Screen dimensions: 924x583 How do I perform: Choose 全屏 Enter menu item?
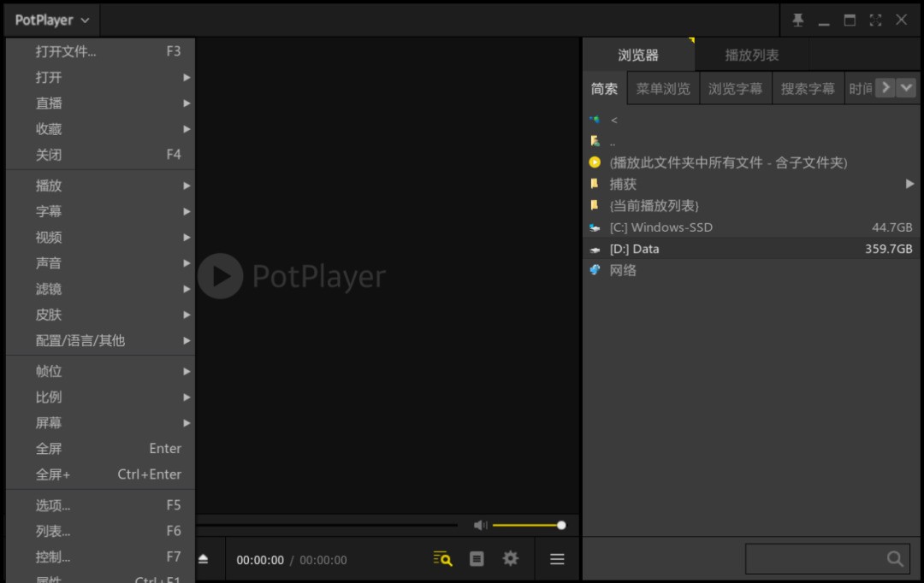pos(101,449)
